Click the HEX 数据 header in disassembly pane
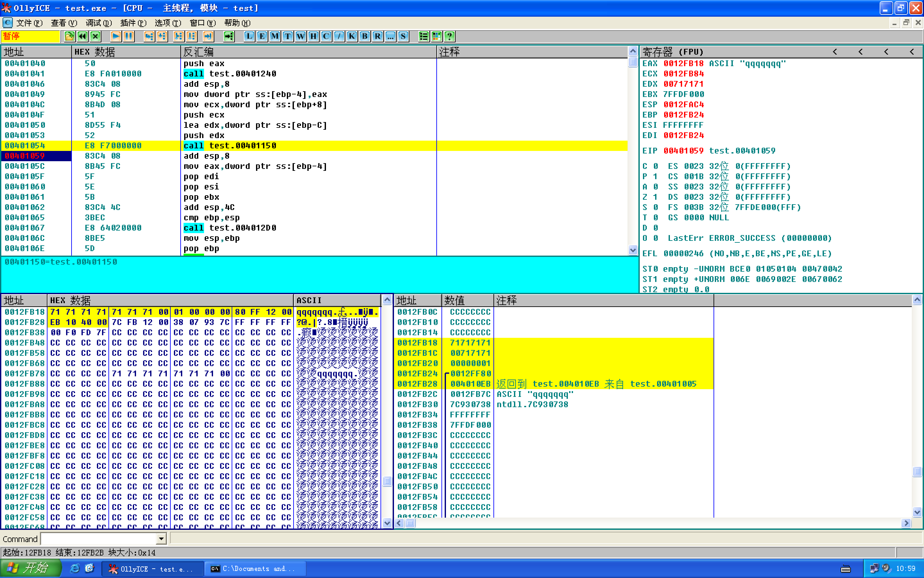The height and width of the screenshot is (578, 924). (126, 52)
